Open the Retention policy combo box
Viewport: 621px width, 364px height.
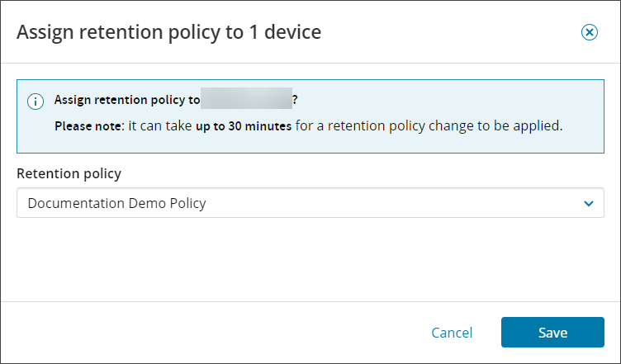coord(310,203)
